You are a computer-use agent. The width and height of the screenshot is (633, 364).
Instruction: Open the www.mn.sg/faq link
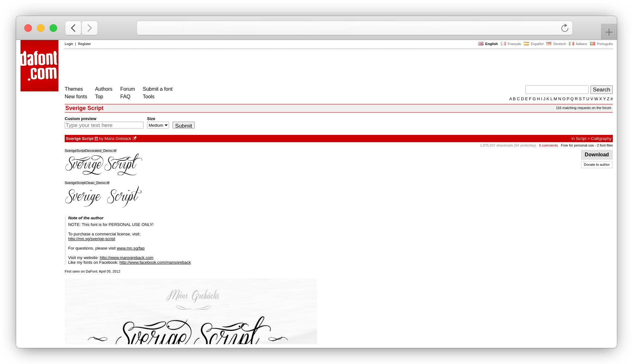click(131, 248)
